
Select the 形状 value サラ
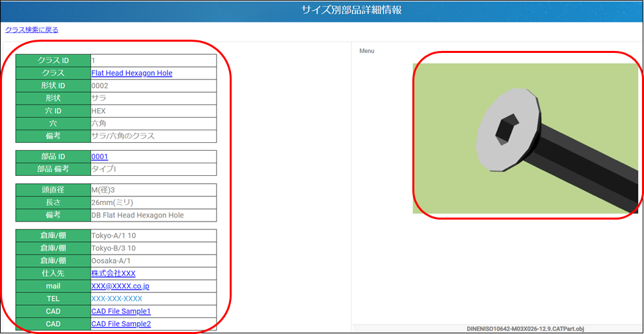click(x=154, y=99)
